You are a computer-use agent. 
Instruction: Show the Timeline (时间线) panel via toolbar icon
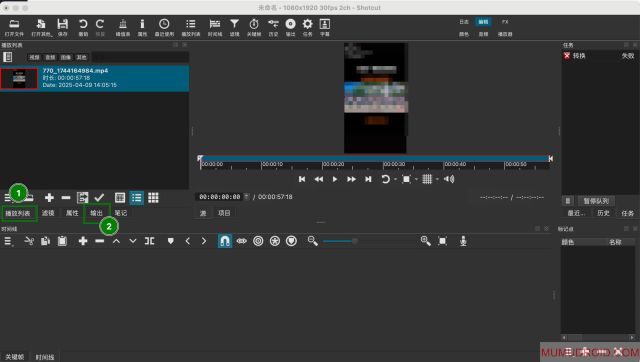pos(215,24)
